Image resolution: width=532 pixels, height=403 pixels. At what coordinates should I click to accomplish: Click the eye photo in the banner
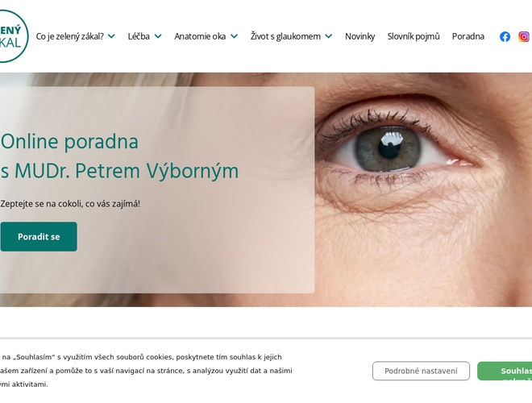[423, 189]
